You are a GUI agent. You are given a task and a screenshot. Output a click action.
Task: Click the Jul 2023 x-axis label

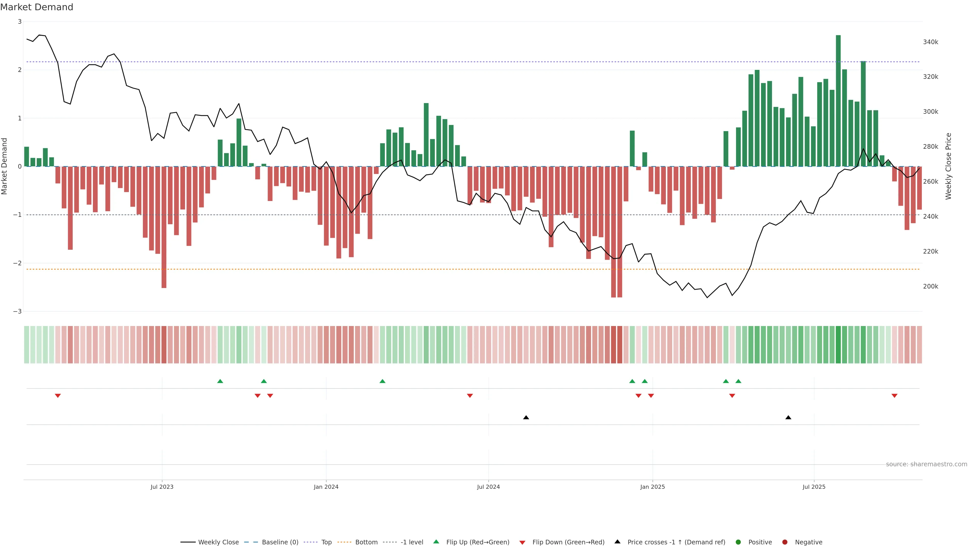[162, 487]
